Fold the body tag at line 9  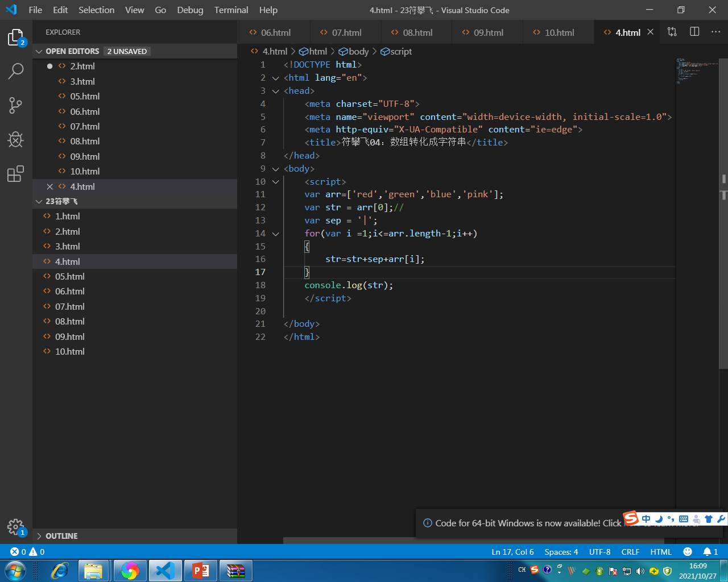[276, 169]
